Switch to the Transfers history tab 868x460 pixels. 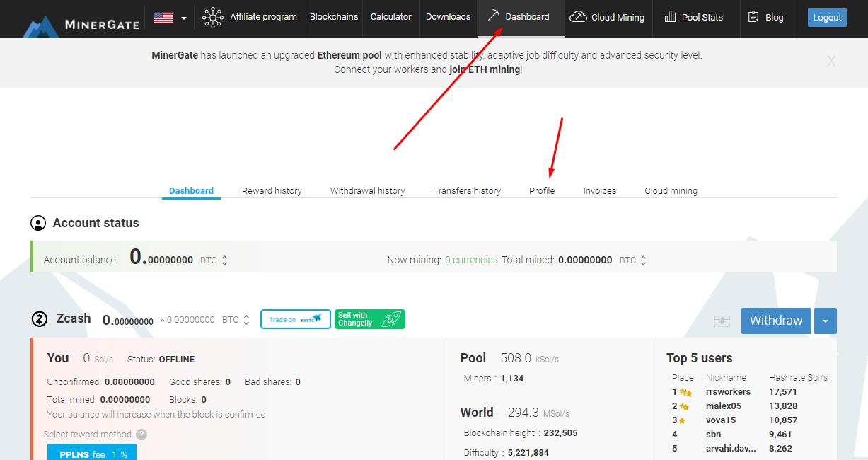[467, 190]
